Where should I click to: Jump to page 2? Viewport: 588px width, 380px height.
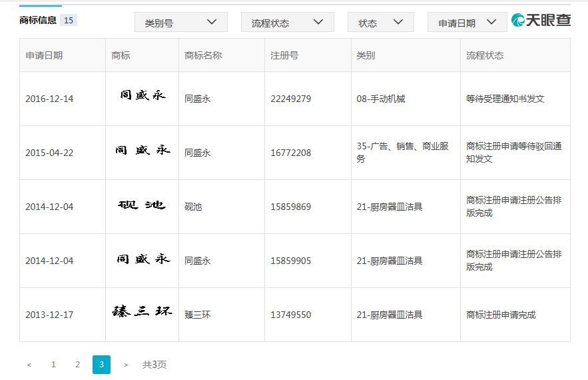pyautogui.click(x=77, y=365)
